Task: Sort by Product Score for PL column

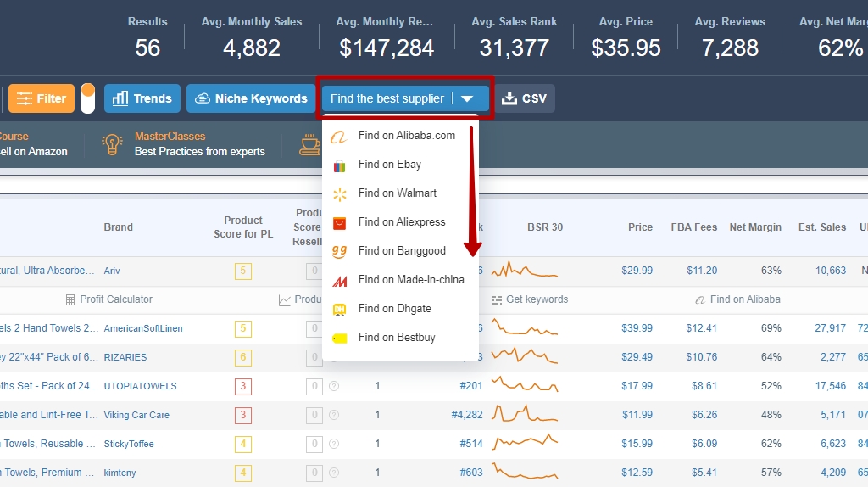Action: 243,227
